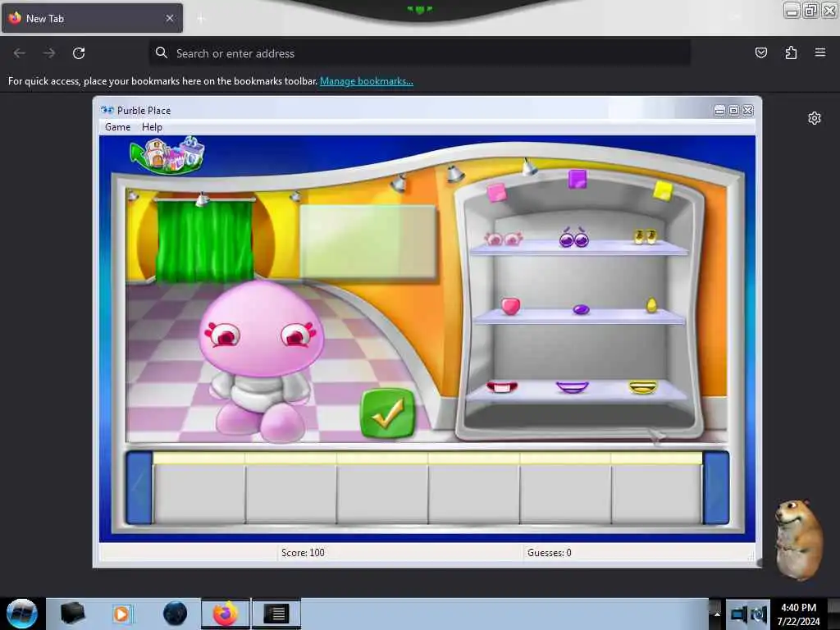Go forward to the next page
This screenshot has height=630, width=840.
pyautogui.click(x=49, y=53)
